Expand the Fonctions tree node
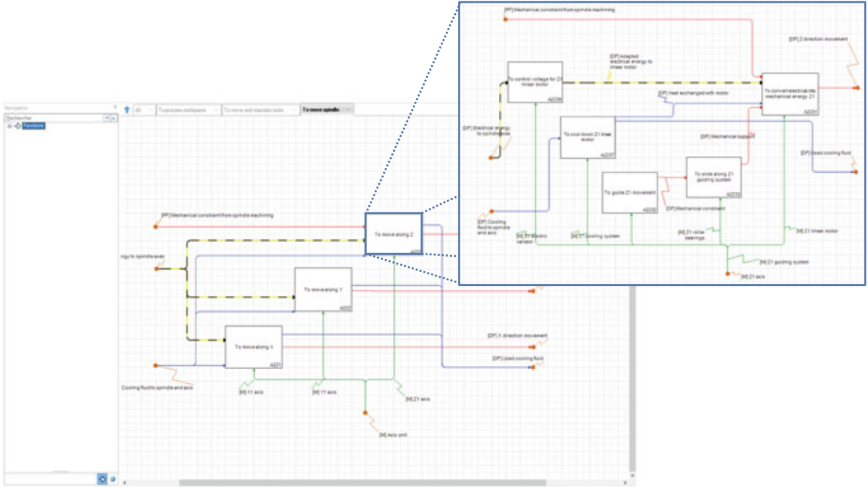The image size is (868, 487). coord(9,126)
